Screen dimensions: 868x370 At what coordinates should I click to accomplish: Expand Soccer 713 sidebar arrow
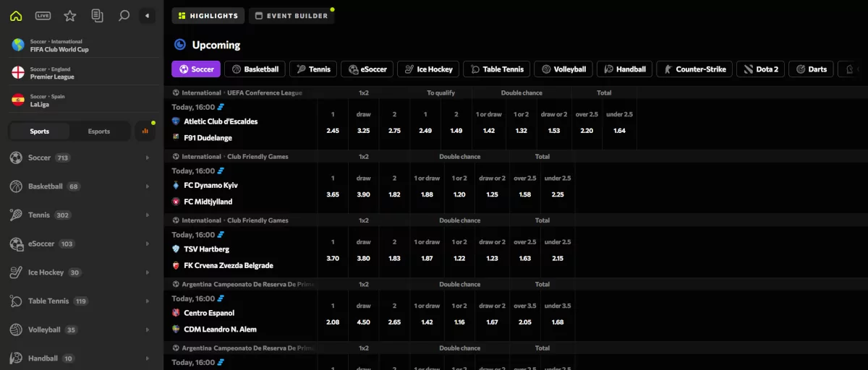click(148, 158)
